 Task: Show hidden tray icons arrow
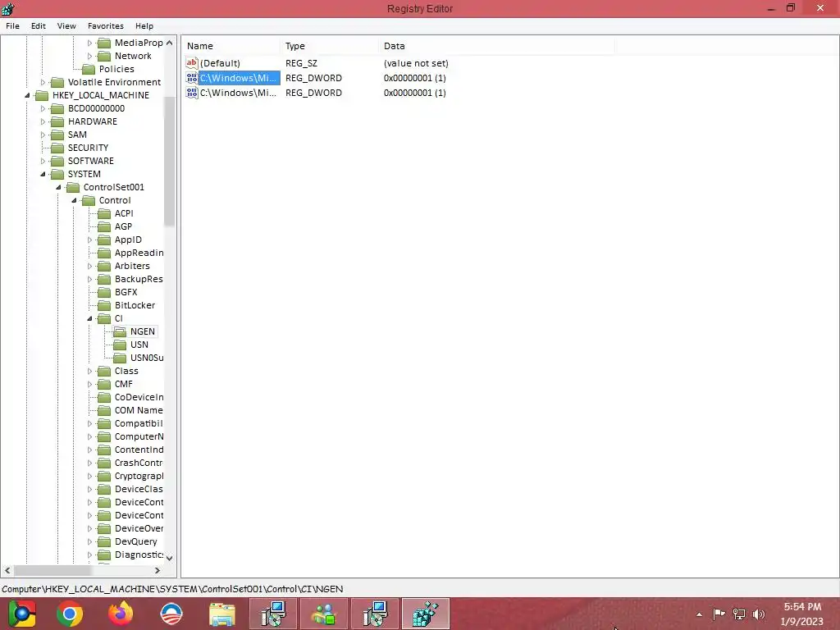point(699,614)
